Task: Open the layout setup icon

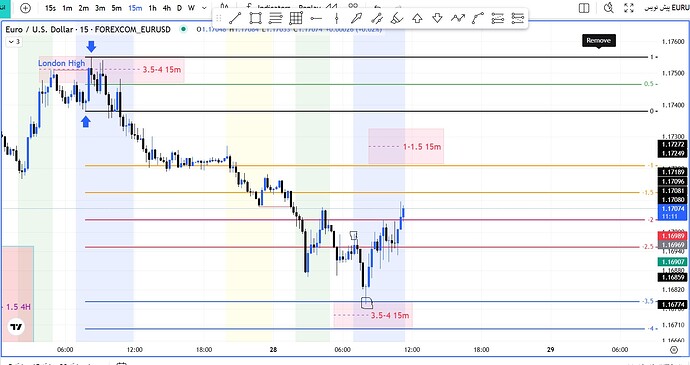Action: coord(584,8)
